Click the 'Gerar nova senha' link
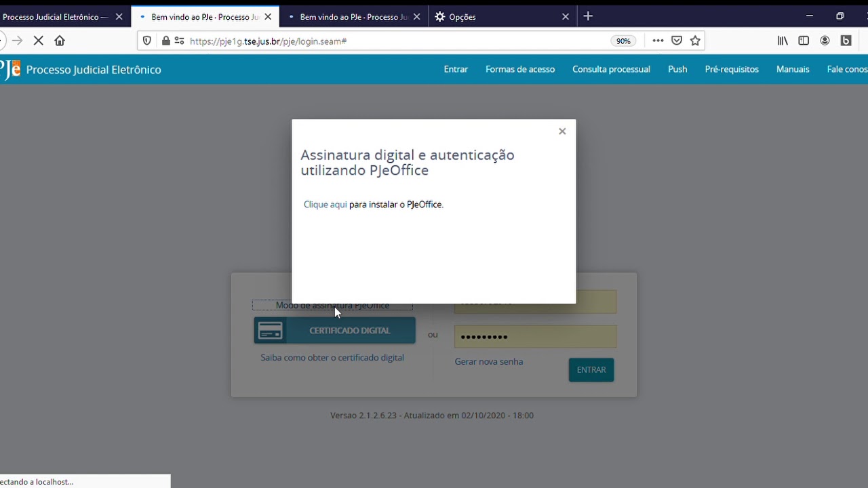The image size is (868, 488). tap(489, 362)
